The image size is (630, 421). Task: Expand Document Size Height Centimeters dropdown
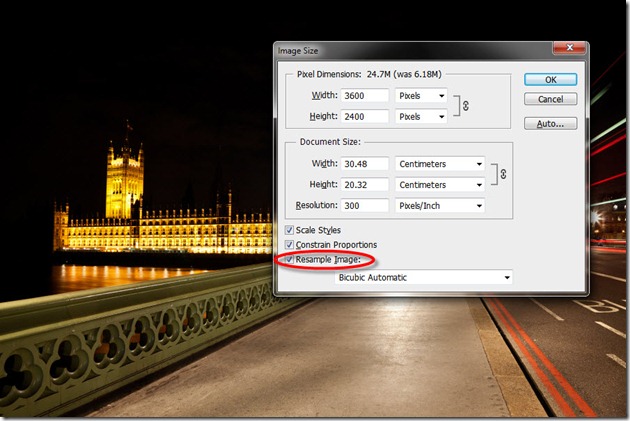tap(440, 184)
